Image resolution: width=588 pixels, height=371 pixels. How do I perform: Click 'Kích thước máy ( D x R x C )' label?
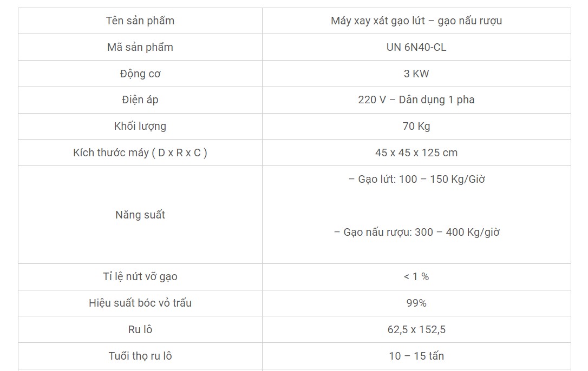click(140, 153)
